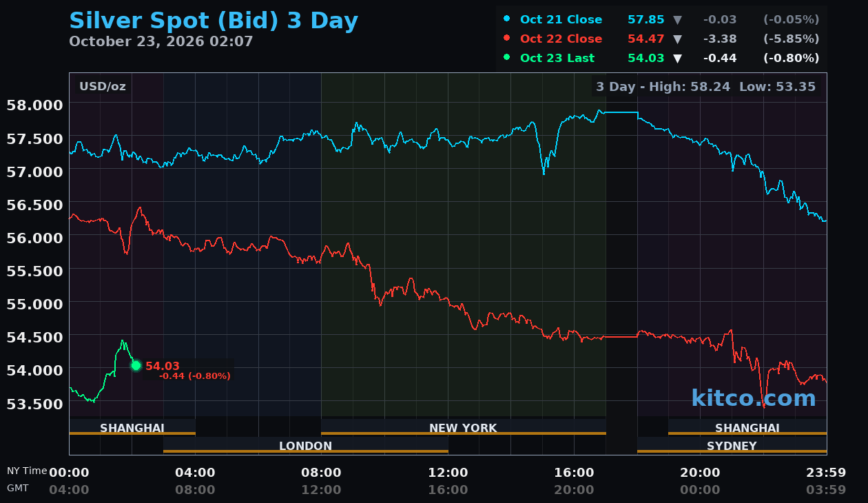Click the 56.000 y-axis label
This screenshot has height=503, width=868.
[34, 237]
